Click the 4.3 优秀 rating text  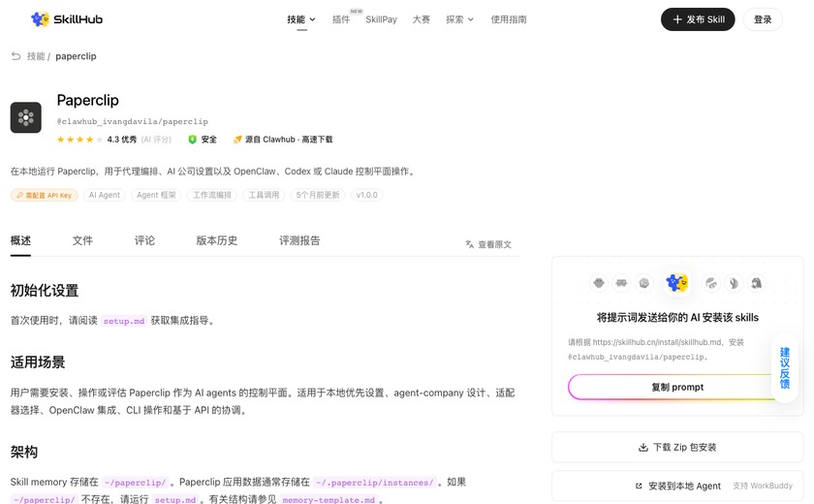pyautogui.click(x=122, y=140)
